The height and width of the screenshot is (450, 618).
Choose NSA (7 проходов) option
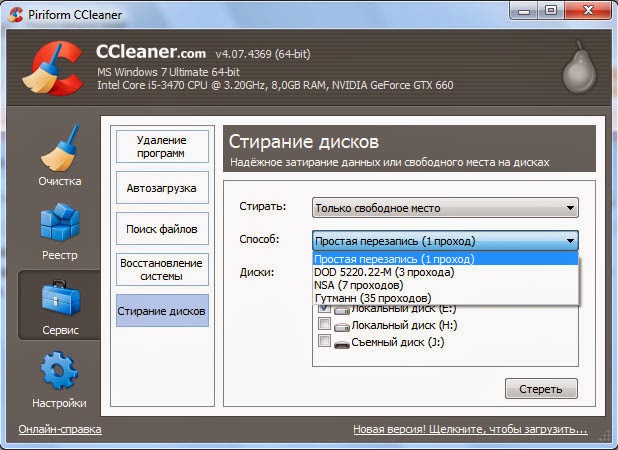point(445,285)
